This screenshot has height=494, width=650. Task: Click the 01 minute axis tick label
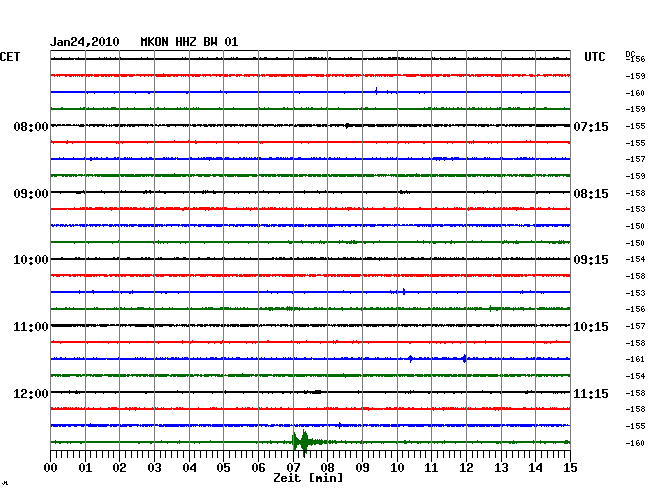[85, 467]
